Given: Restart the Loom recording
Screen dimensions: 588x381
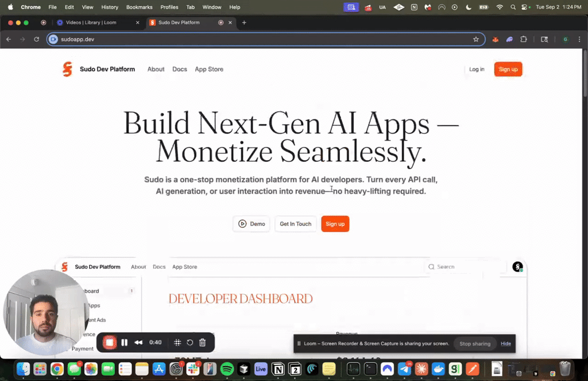Looking at the screenshot, I should [190, 343].
